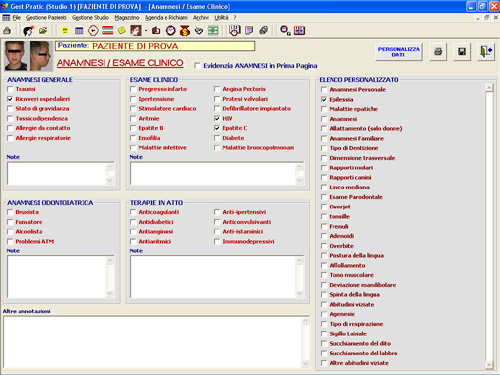The image size is (500, 375).
Task: Click the blue mortar bowl toolbar icon
Action: [x=199, y=31]
